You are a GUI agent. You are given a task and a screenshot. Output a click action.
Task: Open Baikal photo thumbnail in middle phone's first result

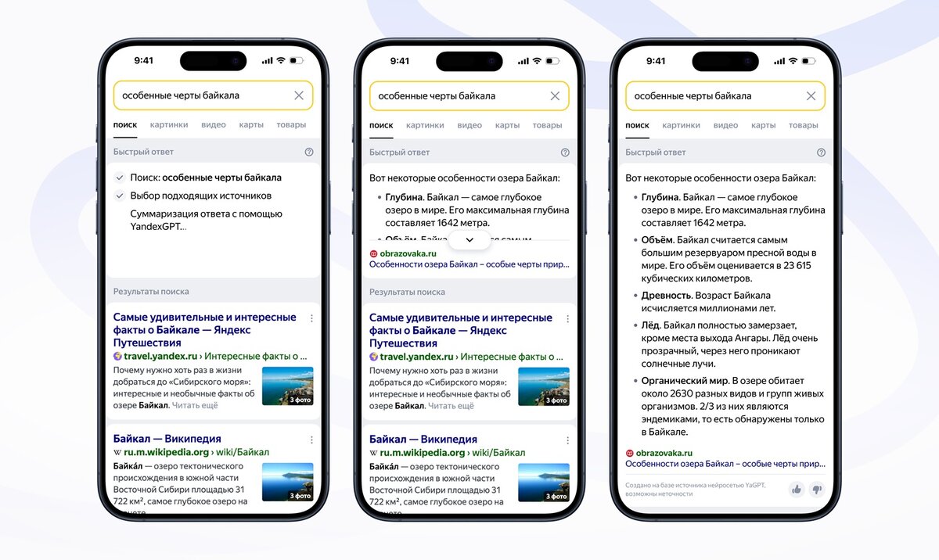[544, 386]
